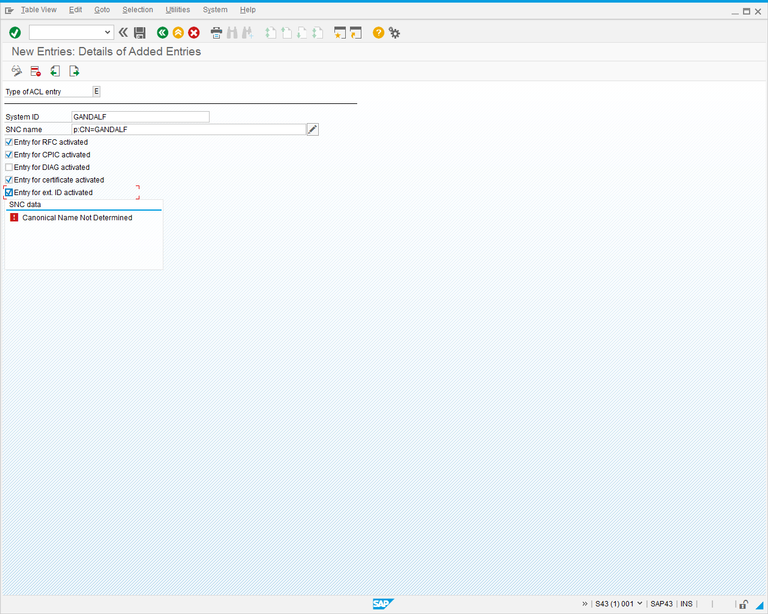Create new session window icon
The width and height of the screenshot is (768, 614).
pyautogui.click(x=339, y=33)
